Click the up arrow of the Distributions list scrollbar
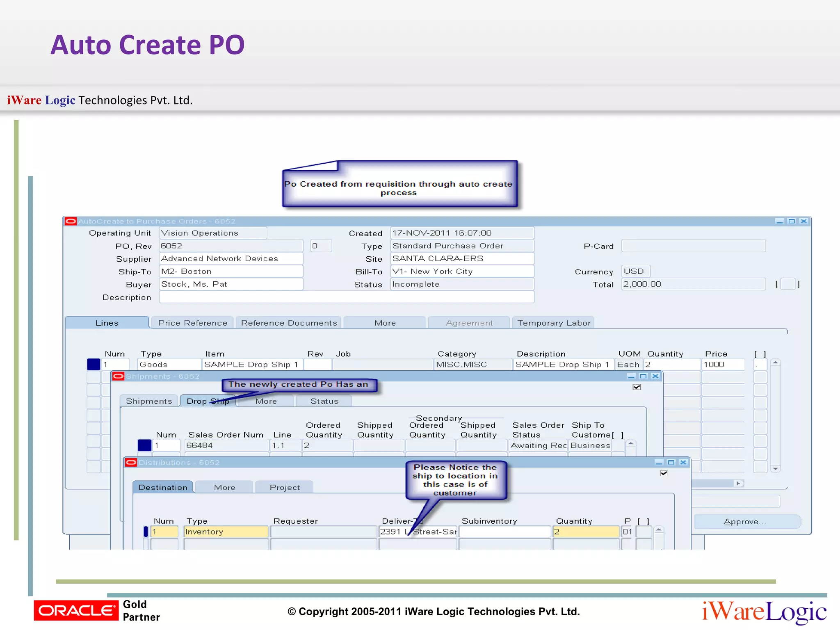Image resolution: width=840 pixels, height=630 pixels. pos(659,530)
